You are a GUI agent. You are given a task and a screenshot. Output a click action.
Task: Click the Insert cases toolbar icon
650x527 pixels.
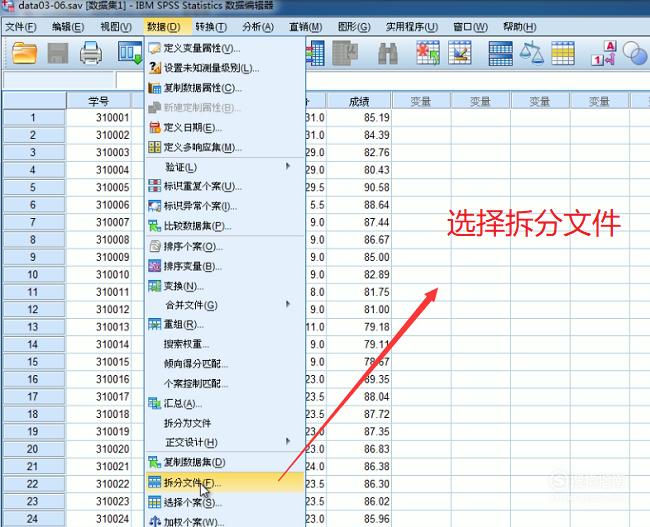click(x=428, y=53)
